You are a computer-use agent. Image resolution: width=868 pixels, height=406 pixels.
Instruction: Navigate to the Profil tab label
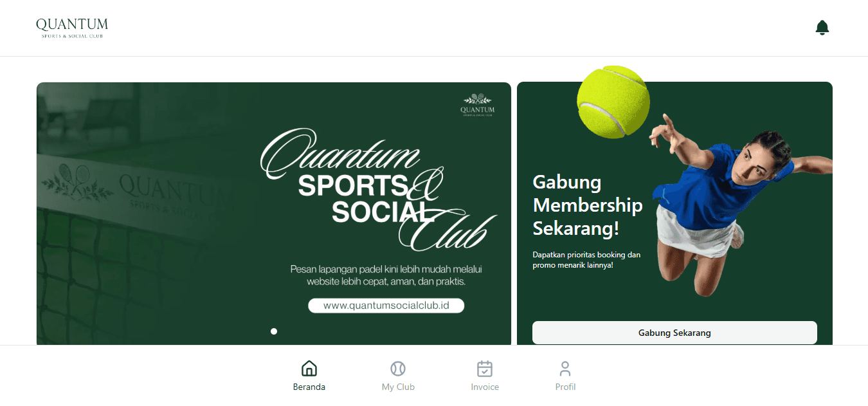click(565, 387)
